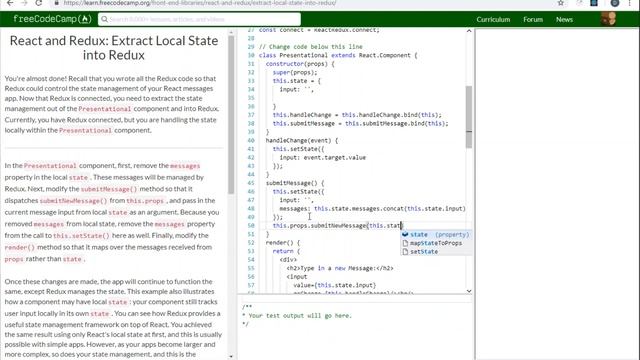Click the code editor scroll-down arrow
The width and height of the screenshot is (640, 360).
pos(469,291)
